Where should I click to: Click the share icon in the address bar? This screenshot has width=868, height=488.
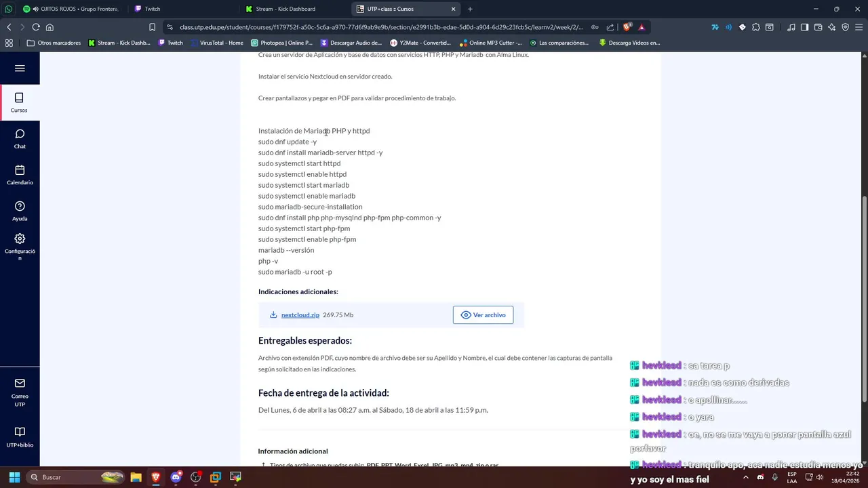point(610,27)
